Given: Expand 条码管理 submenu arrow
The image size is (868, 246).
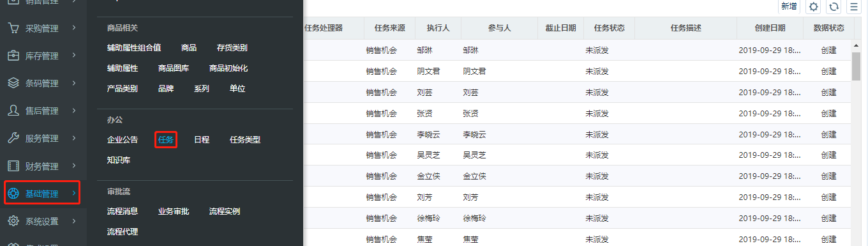Looking at the screenshot, I should (74, 83).
